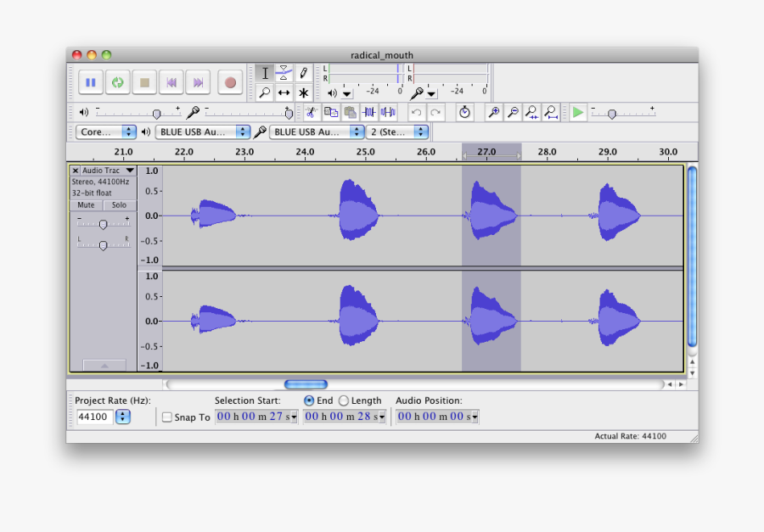Choose the Time Shift tool
This screenshot has width=764, height=532.
pyautogui.click(x=284, y=92)
